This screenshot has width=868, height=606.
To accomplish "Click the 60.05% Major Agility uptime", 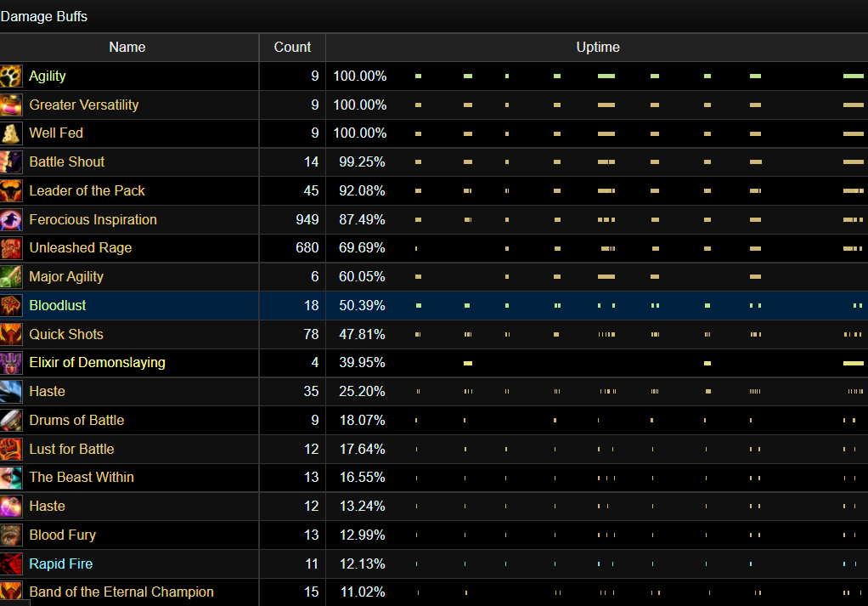I will tap(362, 276).
